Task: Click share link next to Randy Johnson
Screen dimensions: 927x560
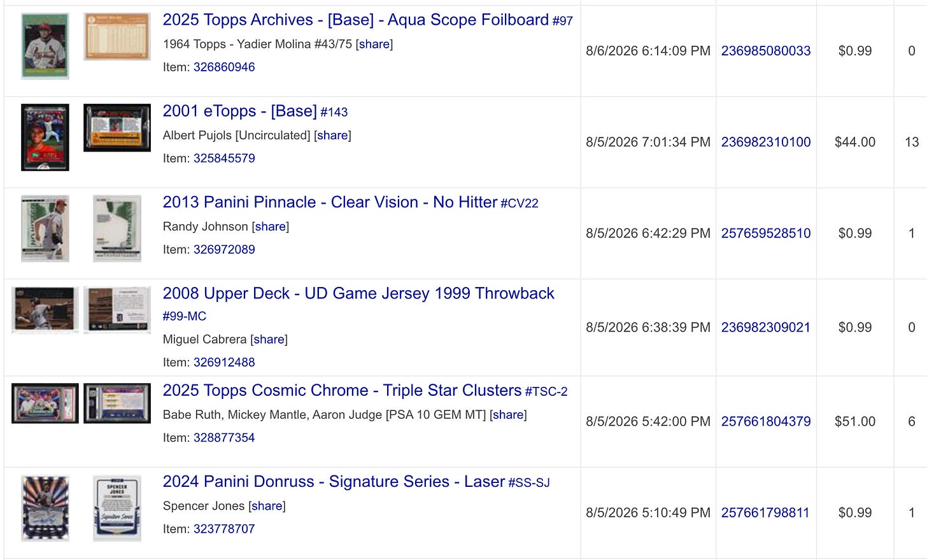Action: tap(271, 227)
